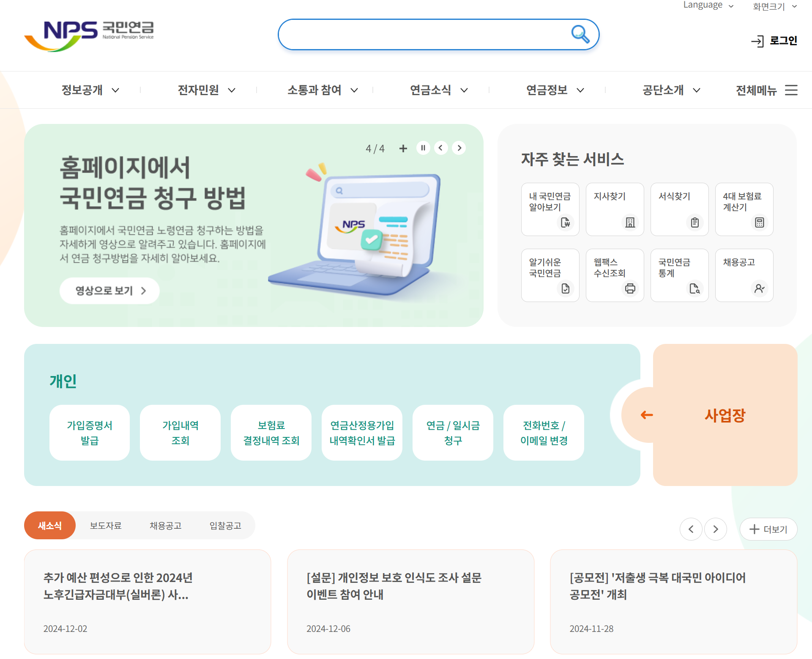Select the 서식찾기 forms icon

[694, 223]
